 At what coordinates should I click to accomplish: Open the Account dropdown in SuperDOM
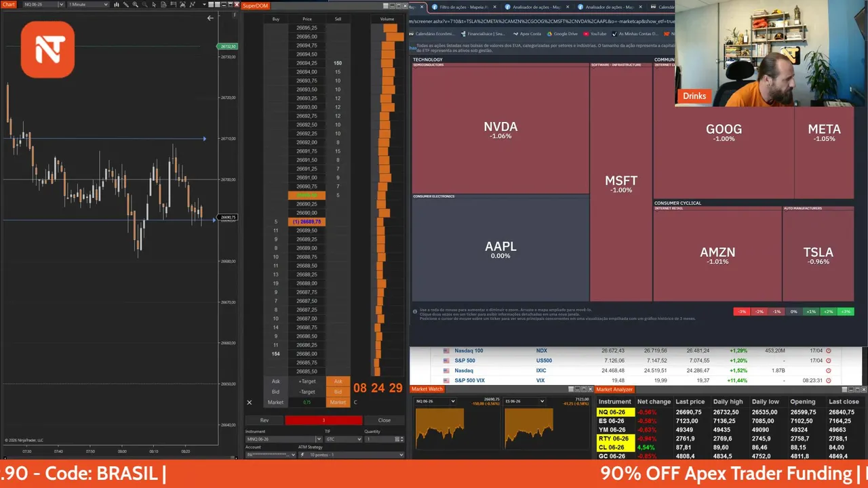tap(293, 455)
